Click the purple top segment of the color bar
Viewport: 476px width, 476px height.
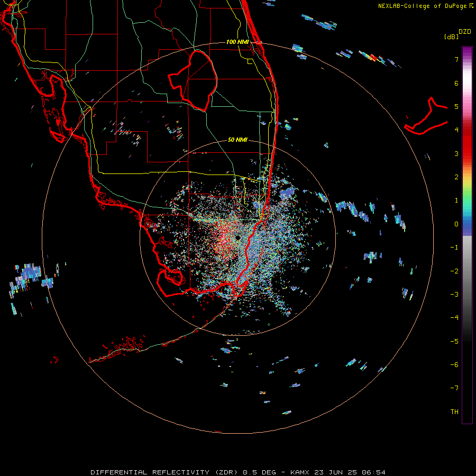point(467,52)
